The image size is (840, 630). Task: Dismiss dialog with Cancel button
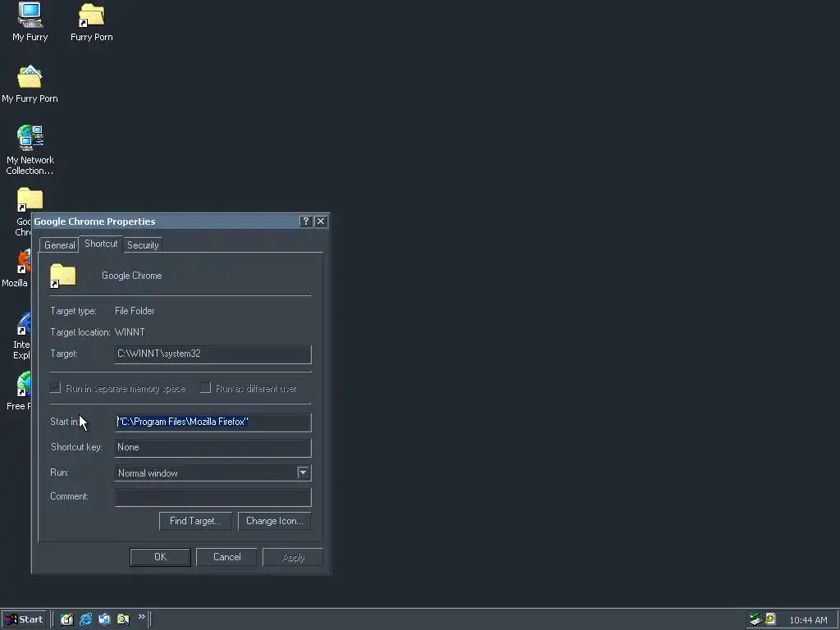226,557
